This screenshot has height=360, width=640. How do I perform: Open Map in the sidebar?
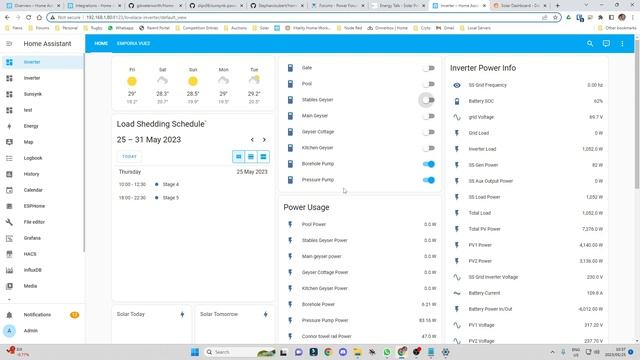[42, 142]
